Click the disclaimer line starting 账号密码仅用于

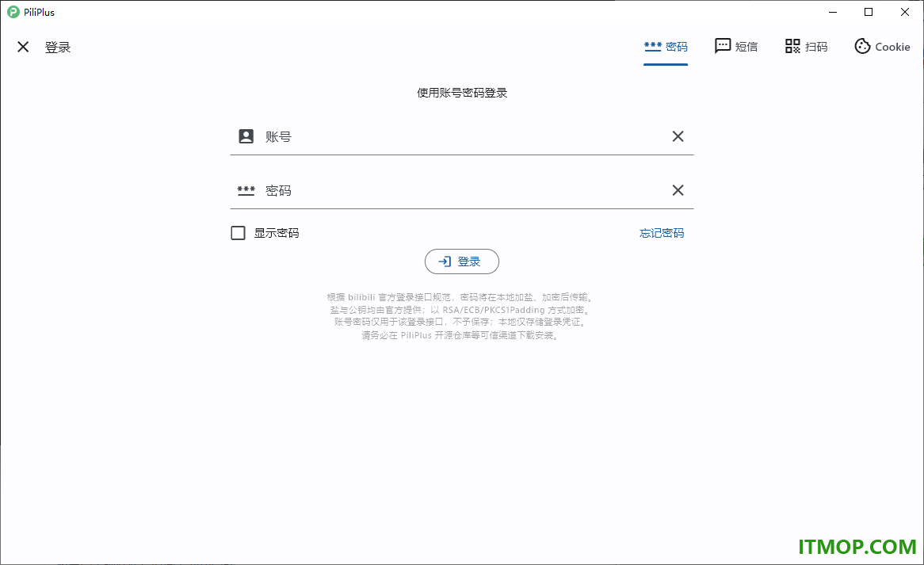click(x=461, y=323)
